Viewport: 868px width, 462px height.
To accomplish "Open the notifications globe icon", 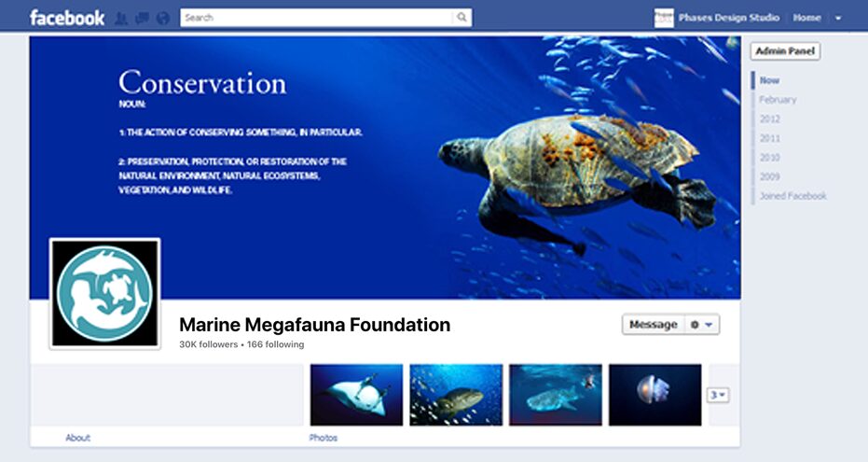I will 163,19.
